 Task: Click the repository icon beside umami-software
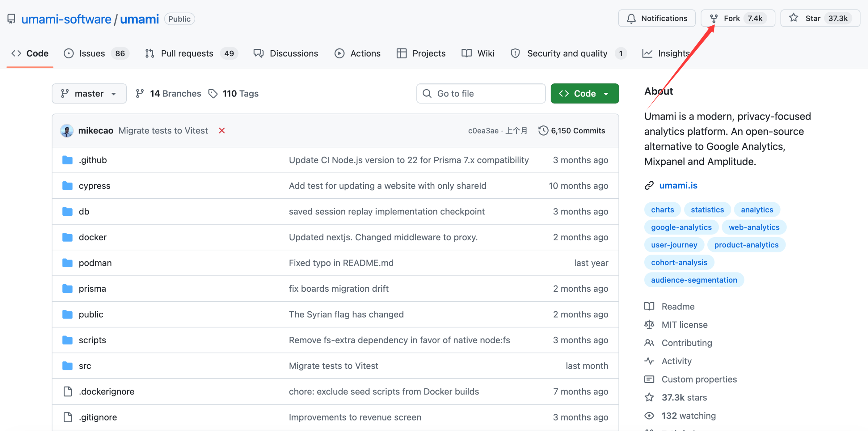point(12,19)
